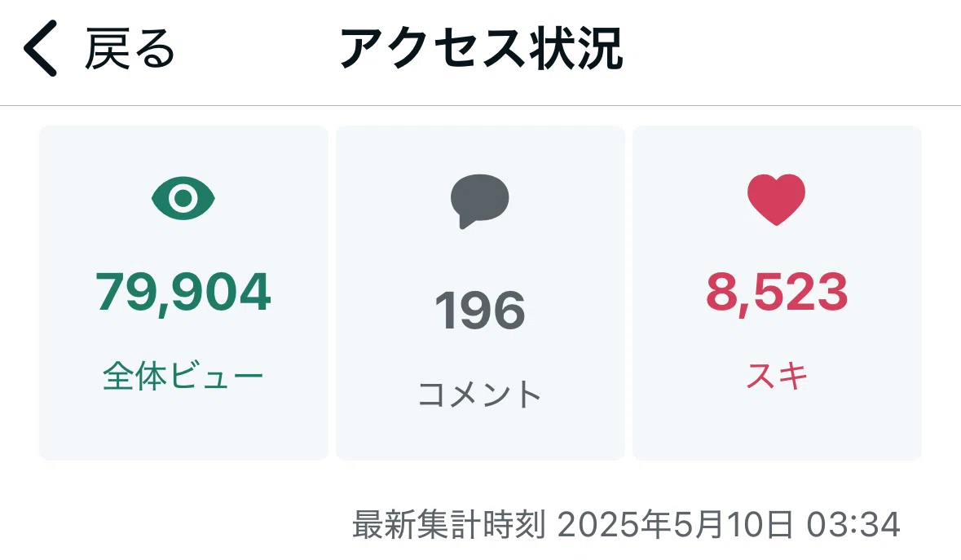This screenshot has width=961, height=560.
Task: Select the アクセス状況 page title
Action: tap(481, 48)
